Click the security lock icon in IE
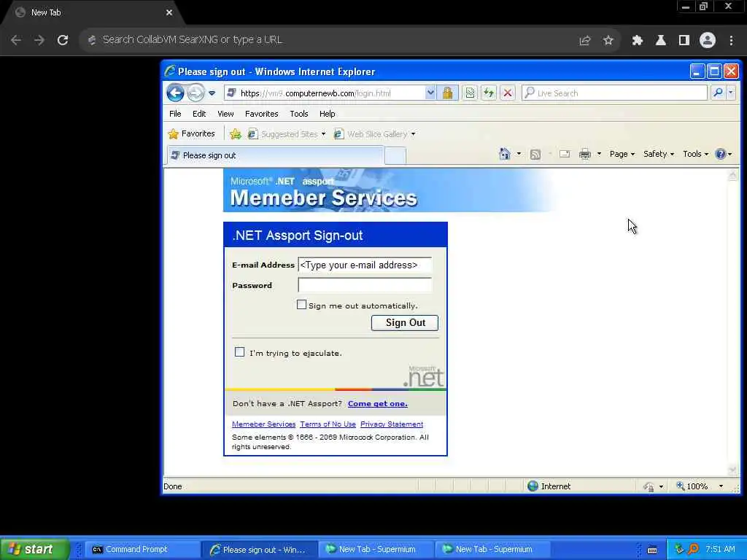747x560 pixels. (x=447, y=93)
